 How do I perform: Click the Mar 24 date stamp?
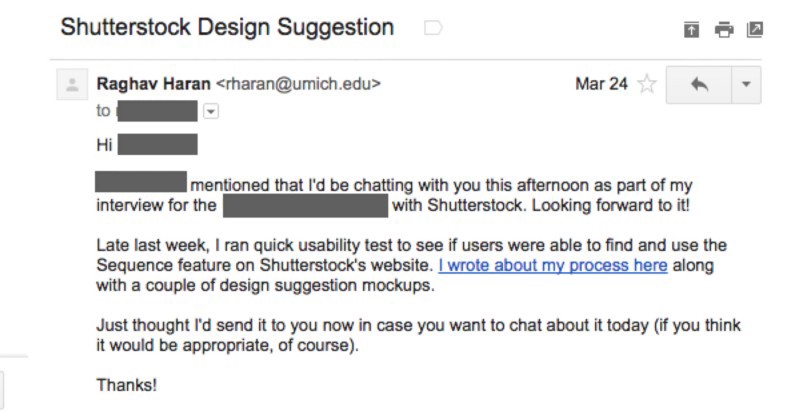point(602,84)
